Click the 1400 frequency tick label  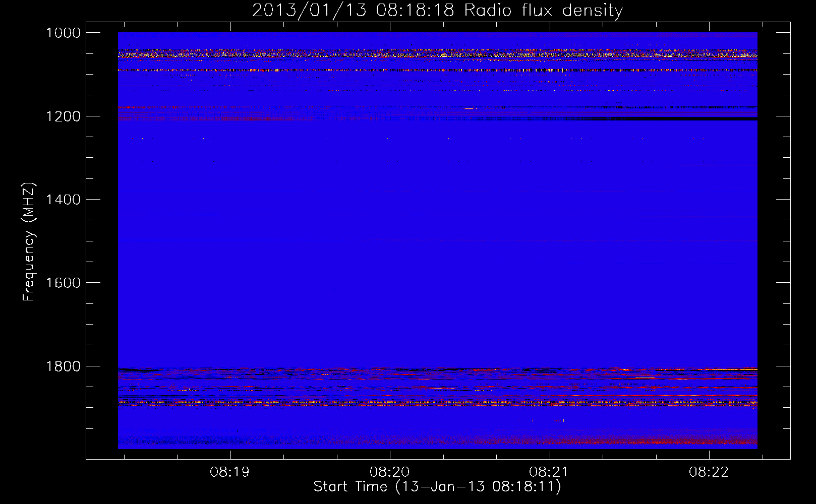click(x=64, y=200)
